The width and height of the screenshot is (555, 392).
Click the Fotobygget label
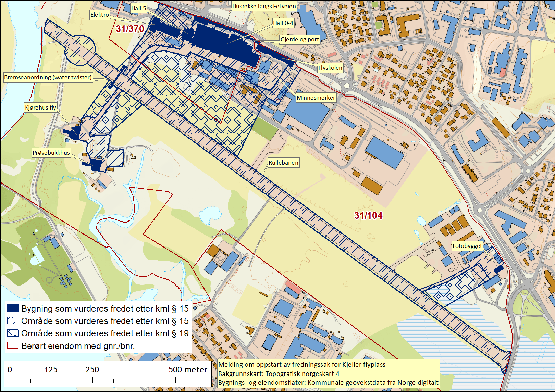coord(468,245)
